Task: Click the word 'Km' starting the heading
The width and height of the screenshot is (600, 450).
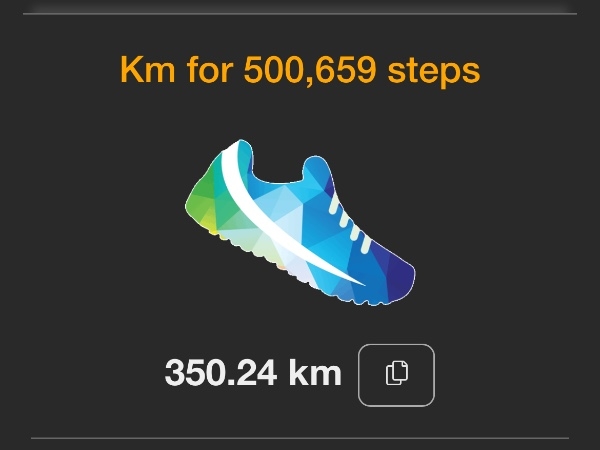Action: pos(148,70)
